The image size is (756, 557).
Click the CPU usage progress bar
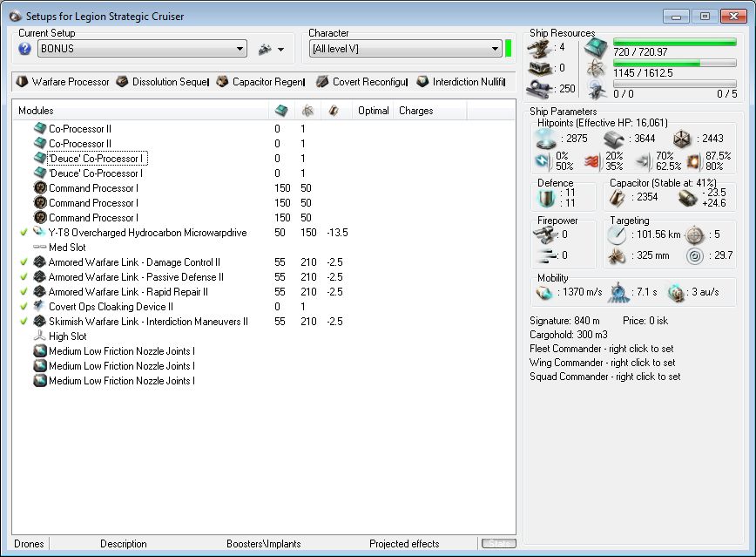[x=675, y=42]
